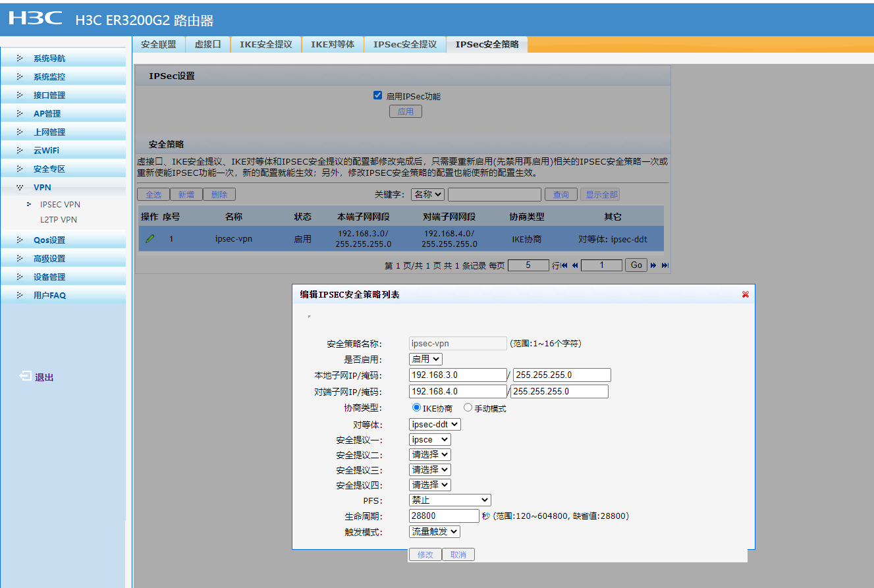Open the 触发模式 dropdown
The height and width of the screenshot is (588, 874).
pyautogui.click(x=435, y=531)
